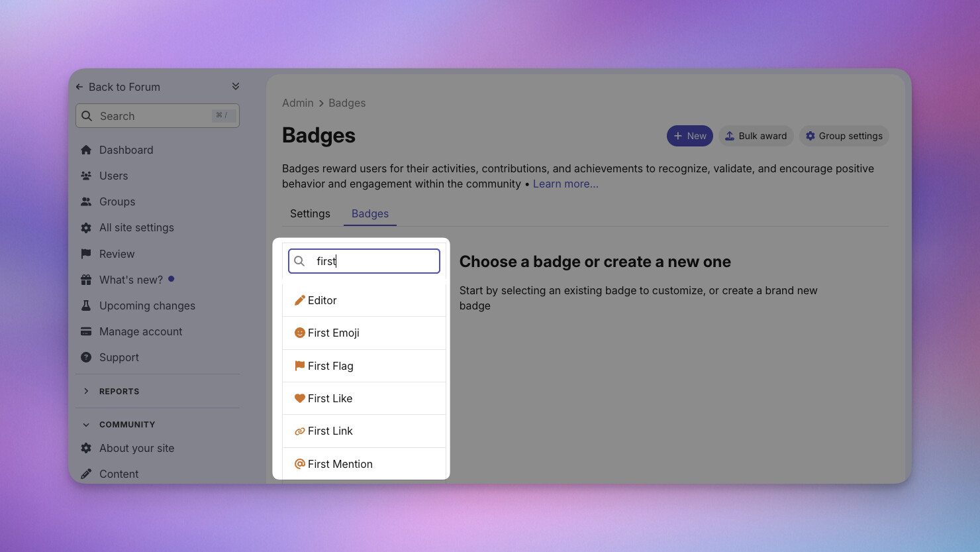Open Upcoming changes menu item label
Image resolution: width=980 pixels, height=552 pixels.
coord(147,305)
